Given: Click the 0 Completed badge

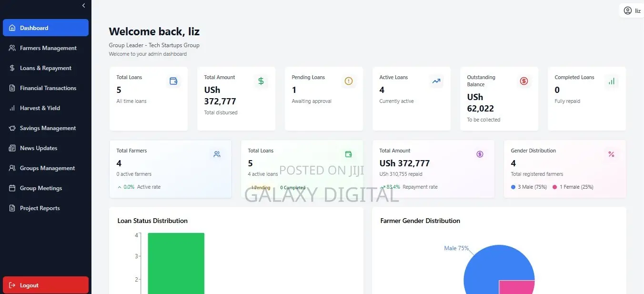Looking at the screenshot, I should tap(293, 188).
